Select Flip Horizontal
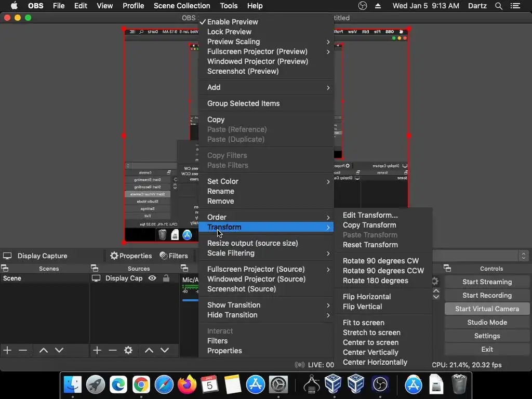Viewport: 532px width, 399px height. pos(383,297)
